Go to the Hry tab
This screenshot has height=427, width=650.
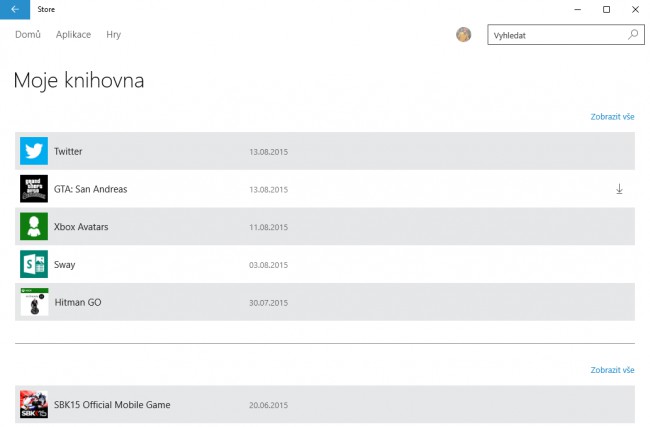tap(114, 34)
